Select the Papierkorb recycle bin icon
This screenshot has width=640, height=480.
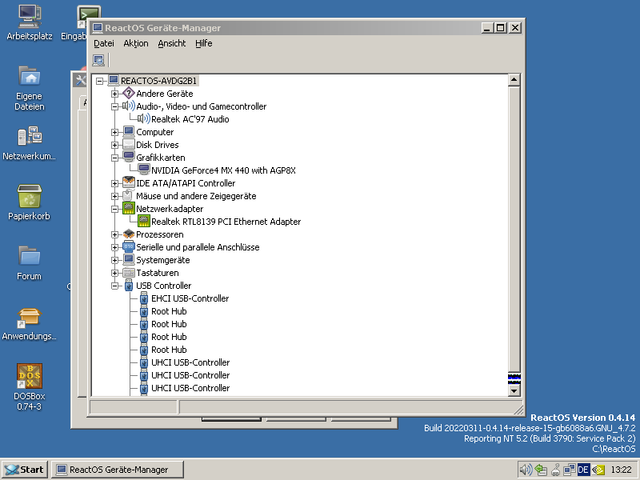[29, 196]
